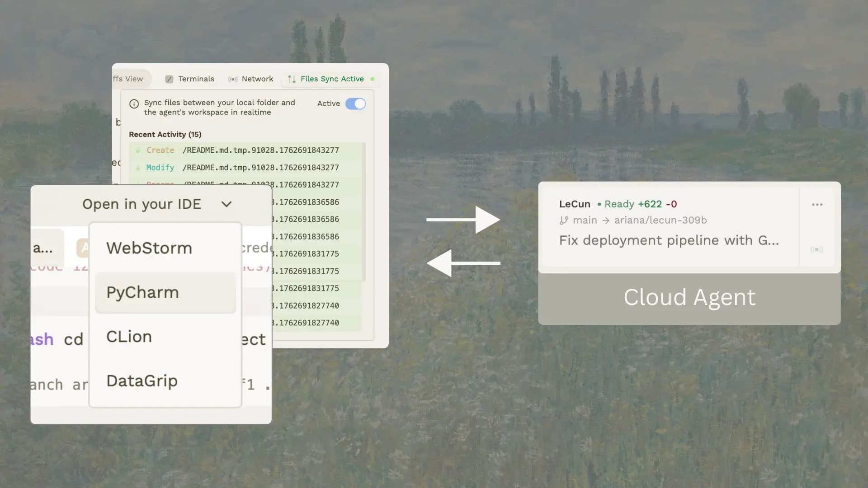868x488 pixels.
Task: Select PyCharm from the IDE list
Action: (143, 292)
